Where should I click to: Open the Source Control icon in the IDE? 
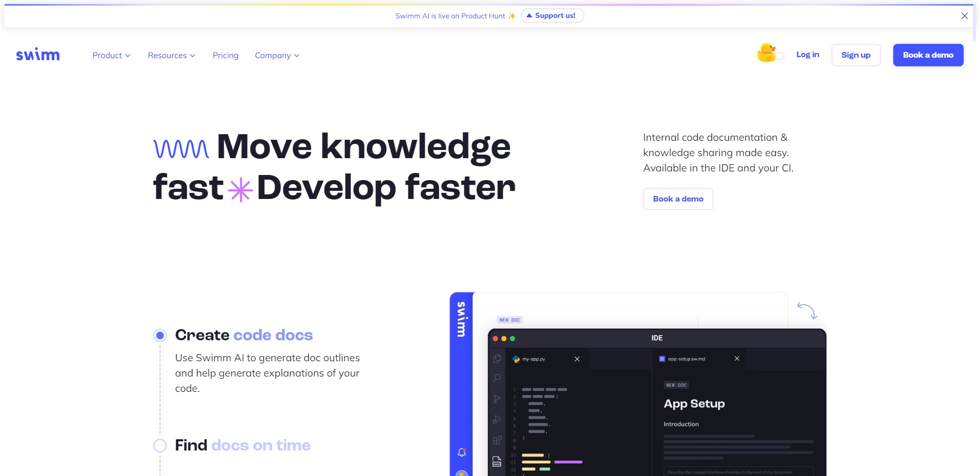497,398
